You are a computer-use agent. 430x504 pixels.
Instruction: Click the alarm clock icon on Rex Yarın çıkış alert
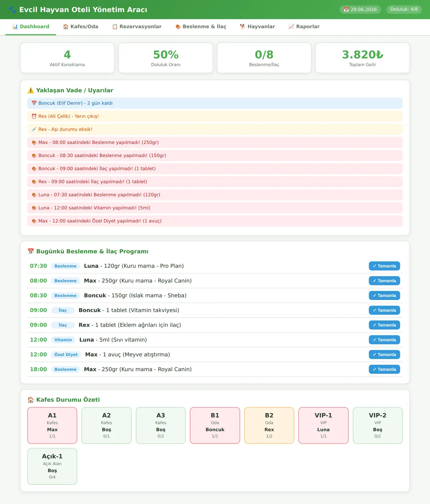tap(34, 116)
